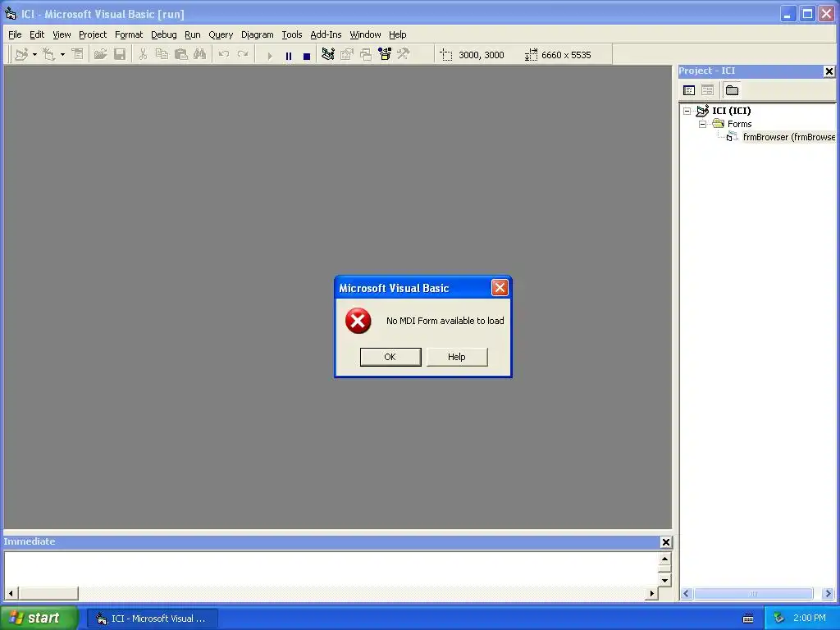Open the Add Form dropdown arrow
This screenshot has height=630, width=840.
point(62,54)
